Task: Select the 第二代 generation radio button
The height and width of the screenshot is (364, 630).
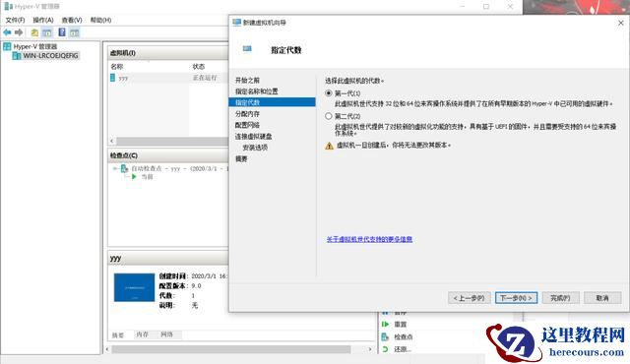Action: tap(328, 116)
